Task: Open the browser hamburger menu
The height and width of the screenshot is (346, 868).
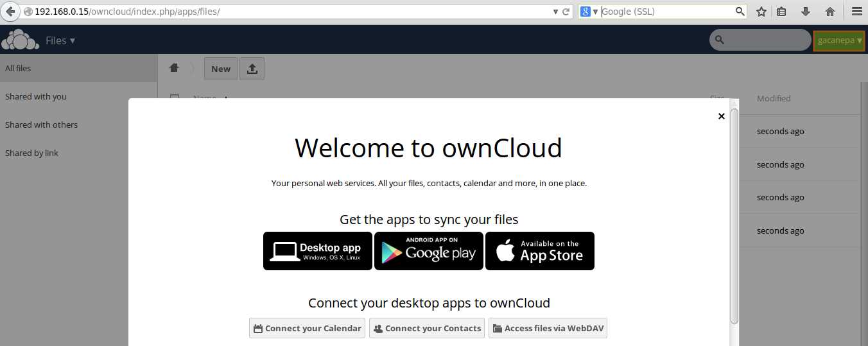Action: tap(856, 12)
